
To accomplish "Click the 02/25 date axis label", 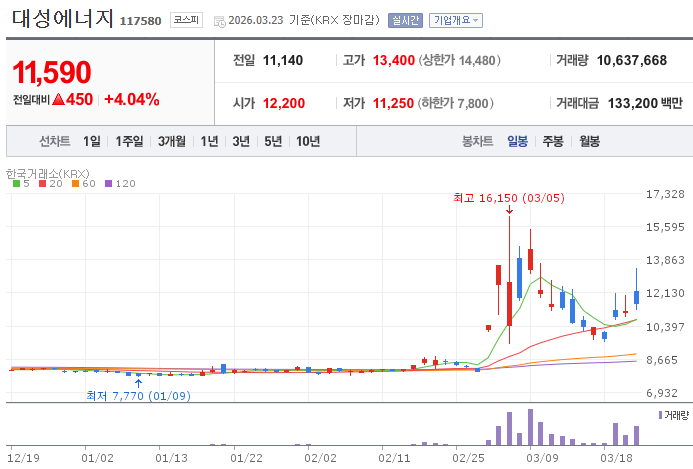I will click(x=468, y=458).
